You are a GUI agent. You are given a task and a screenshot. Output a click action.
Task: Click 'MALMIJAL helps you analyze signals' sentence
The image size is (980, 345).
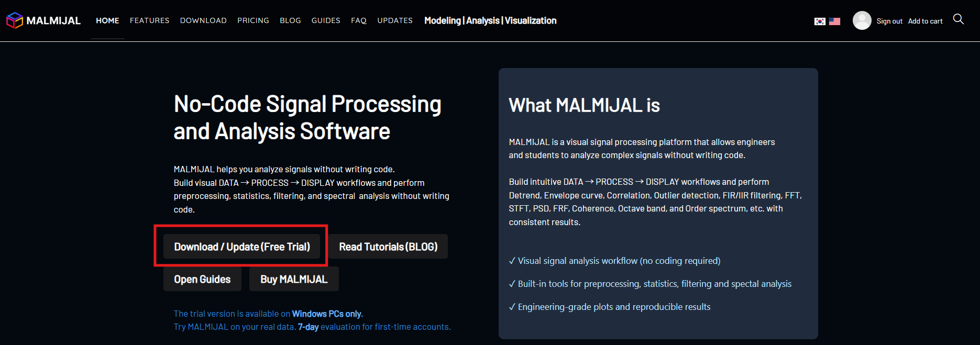coord(284,169)
